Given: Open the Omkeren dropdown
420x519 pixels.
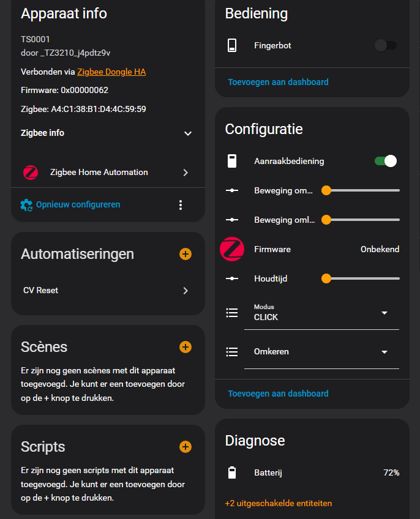Looking at the screenshot, I should click(x=321, y=352).
